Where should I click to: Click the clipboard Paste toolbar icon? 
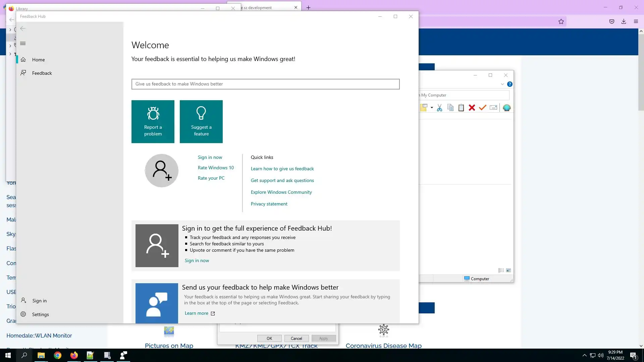point(461,108)
